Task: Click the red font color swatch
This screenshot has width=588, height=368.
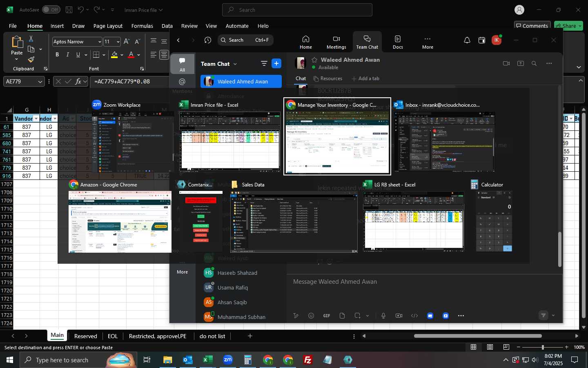Action: pyautogui.click(x=131, y=54)
